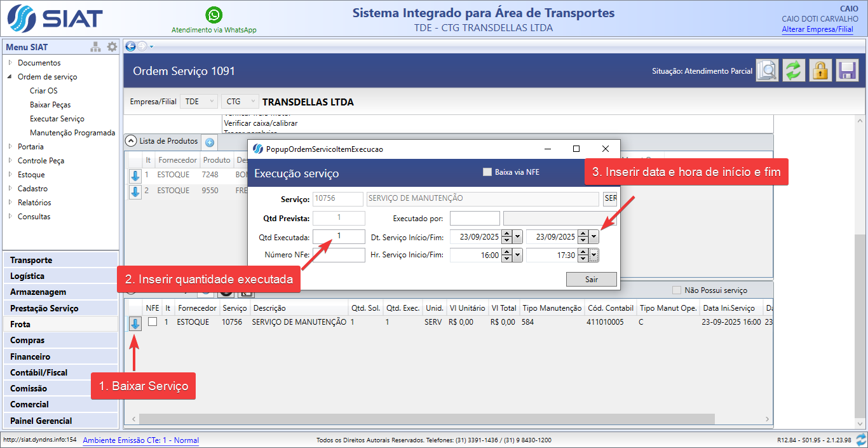Screen dimensions: 868x448
Task: Click the save diskette icon in header
Action: [847, 71]
